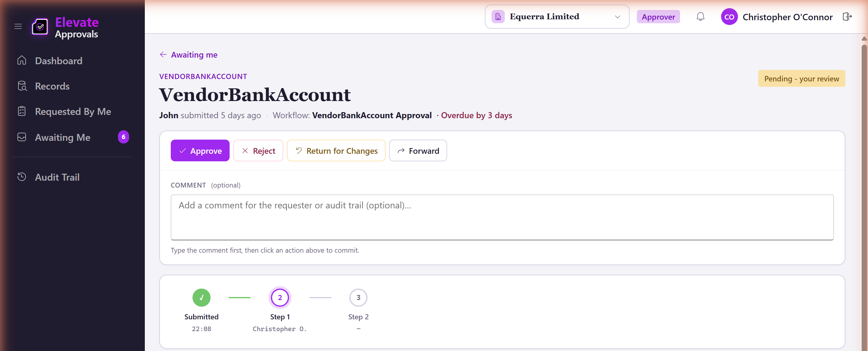The image size is (868, 351).
Task: Focus the comment text area
Action: tap(502, 217)
